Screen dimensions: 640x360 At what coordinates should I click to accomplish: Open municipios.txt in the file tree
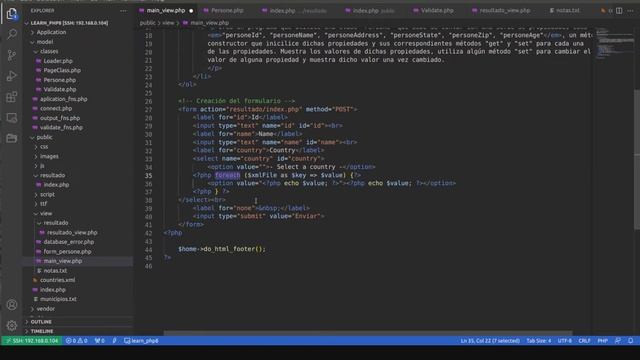click(58, 299)
